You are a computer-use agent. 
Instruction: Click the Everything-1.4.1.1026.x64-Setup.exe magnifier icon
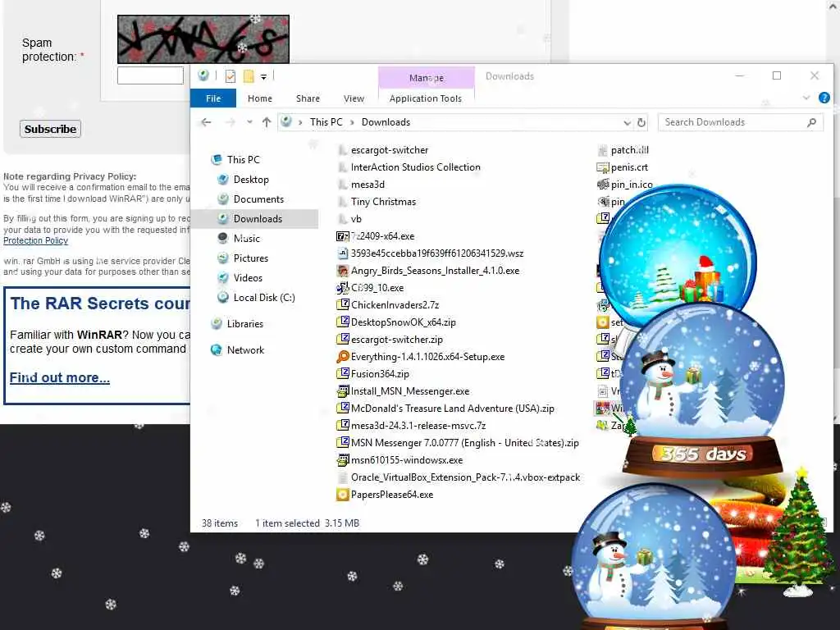[342, 357]
